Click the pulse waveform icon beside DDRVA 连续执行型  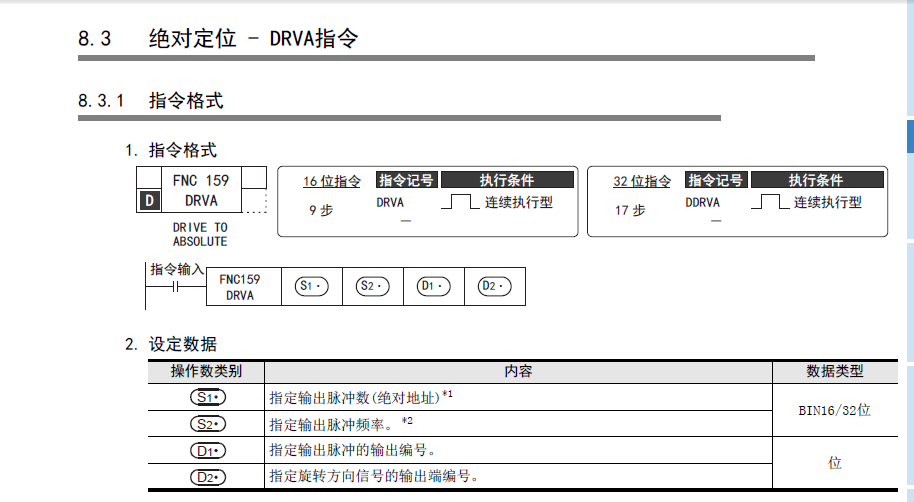pyautogui.click(x=769, y=202)
